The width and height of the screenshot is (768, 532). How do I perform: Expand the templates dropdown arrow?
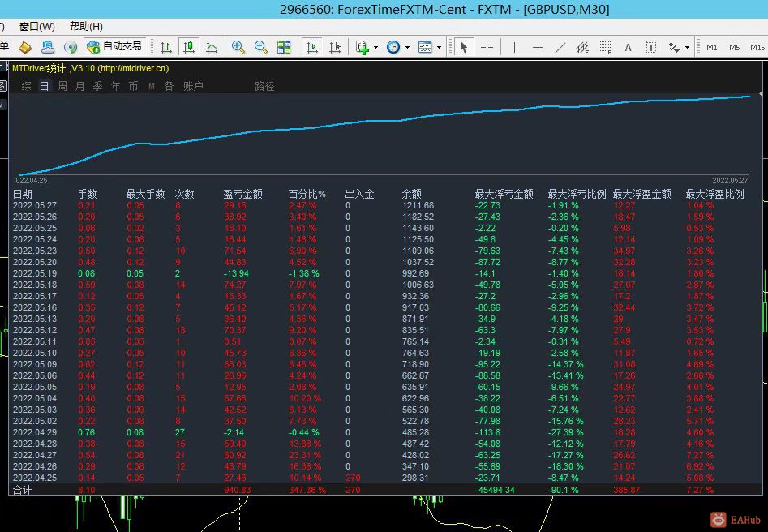439,48
